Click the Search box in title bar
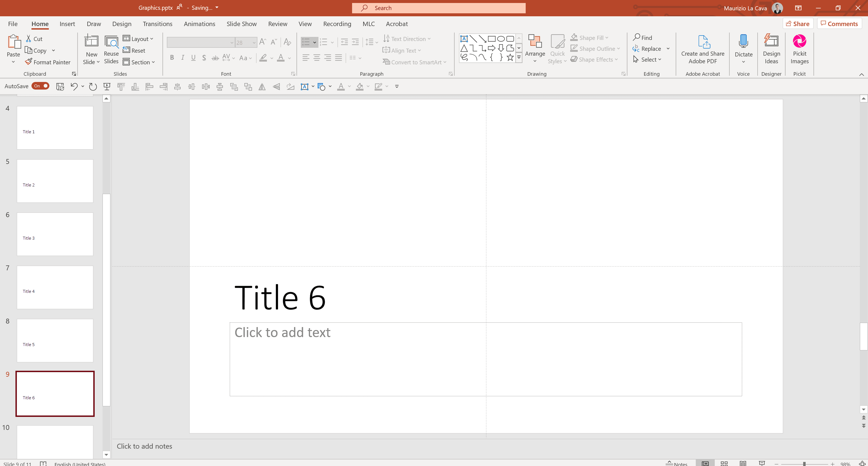This screenshot has width=868, height=466. click(438, 8)
